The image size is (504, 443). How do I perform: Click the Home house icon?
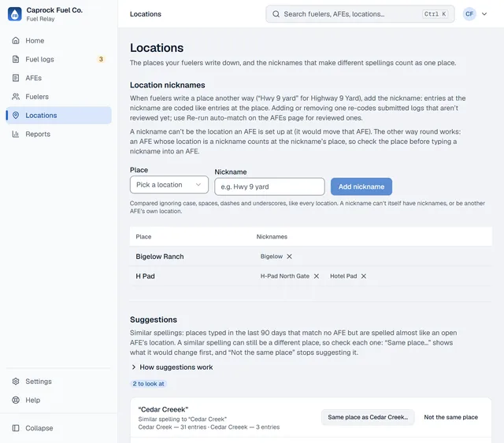(16, 40)
